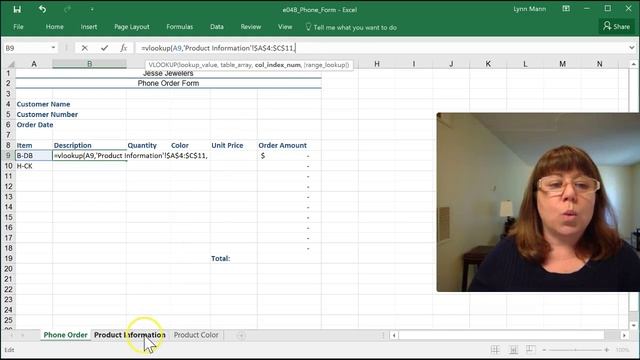Viewport: 640px width, 360px height.
Task: Undo the last action
Action: tap(42, 9)
